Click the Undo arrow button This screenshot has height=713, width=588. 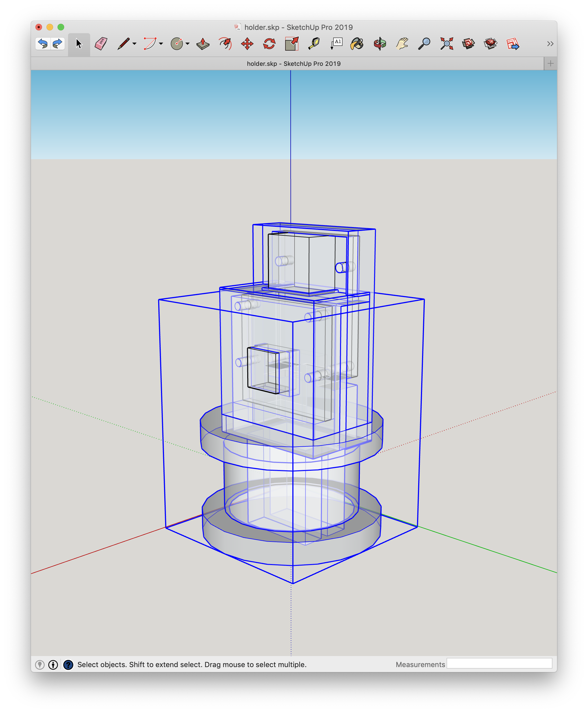point(43,44)
